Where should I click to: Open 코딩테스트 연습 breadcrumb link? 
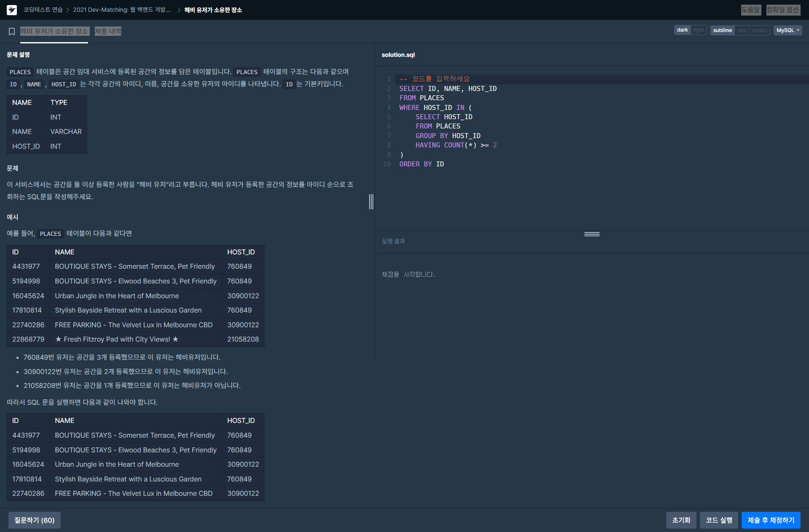(x=43, y=10)
